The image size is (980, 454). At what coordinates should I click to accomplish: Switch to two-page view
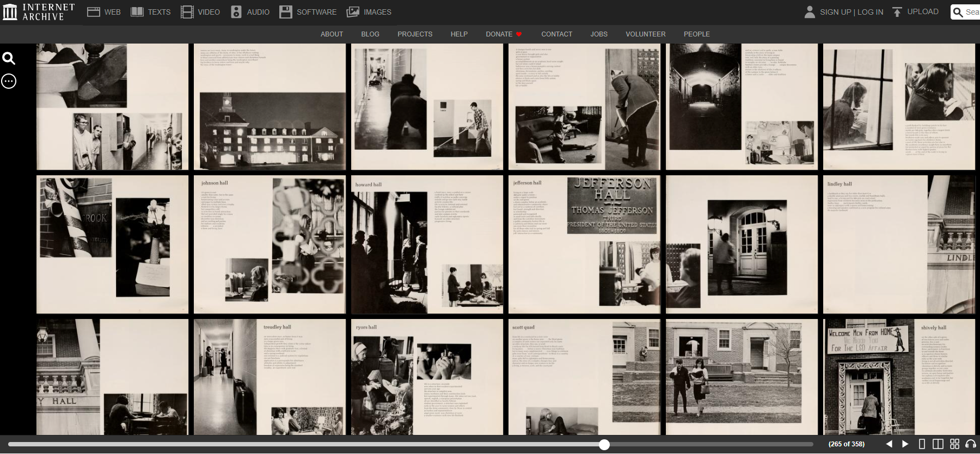[x=938, y=444]
